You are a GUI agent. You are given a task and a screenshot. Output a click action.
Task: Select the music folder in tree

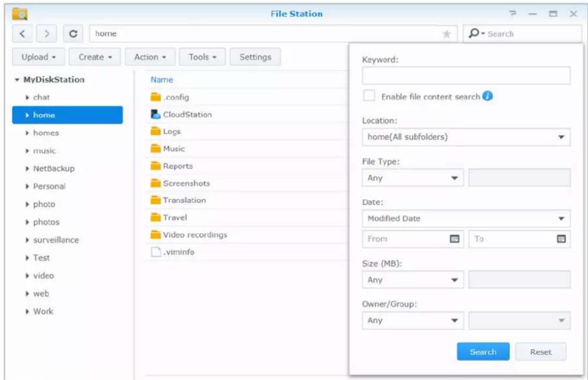44,151
